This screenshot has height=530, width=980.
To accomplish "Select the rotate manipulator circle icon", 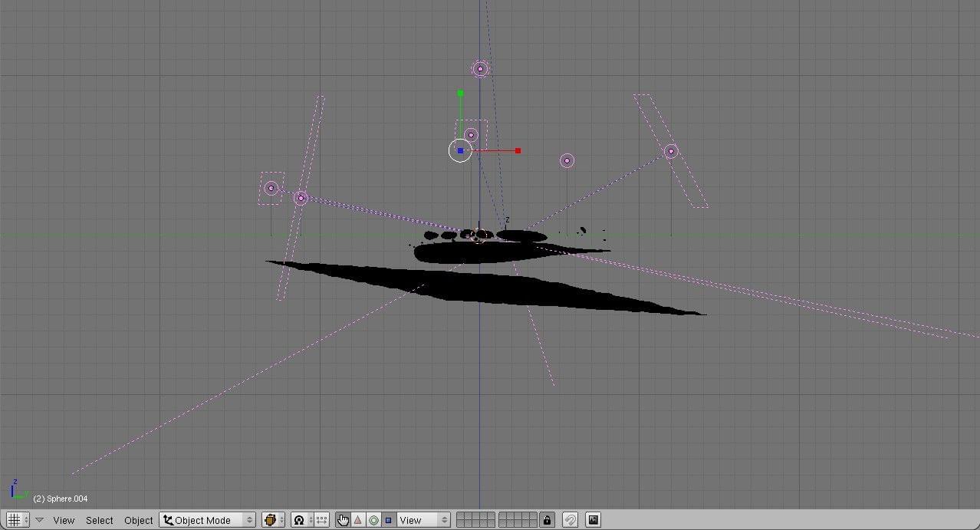I will (x=373, y=520).
